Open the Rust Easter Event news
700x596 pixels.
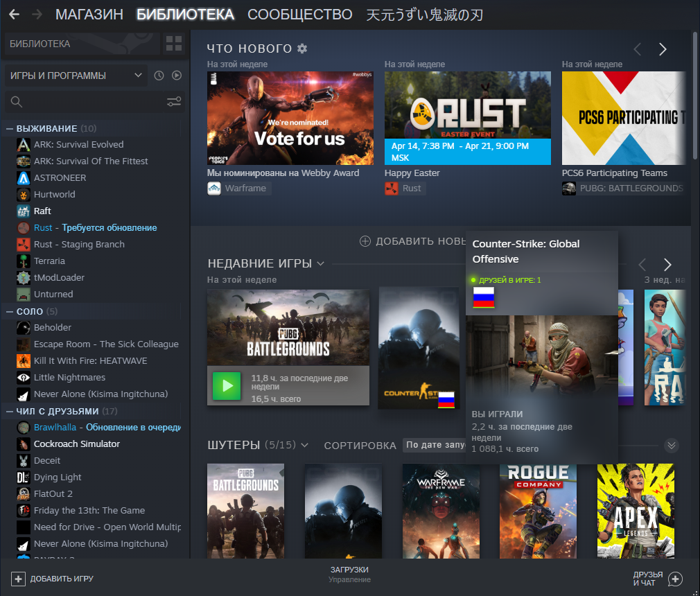pos(467,119)
